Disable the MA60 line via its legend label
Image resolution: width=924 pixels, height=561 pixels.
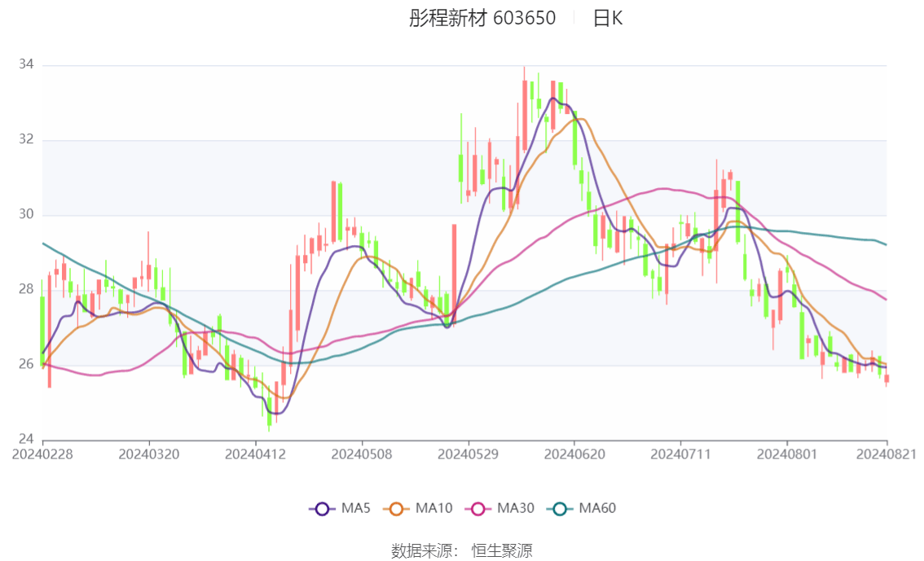click(x=597, y=509)
